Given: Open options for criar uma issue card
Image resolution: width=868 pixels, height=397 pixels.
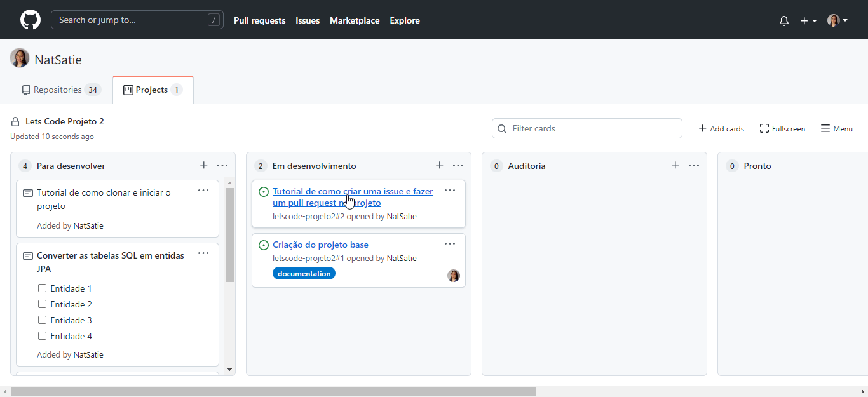Looking at the screenshot, I should 450,190.
